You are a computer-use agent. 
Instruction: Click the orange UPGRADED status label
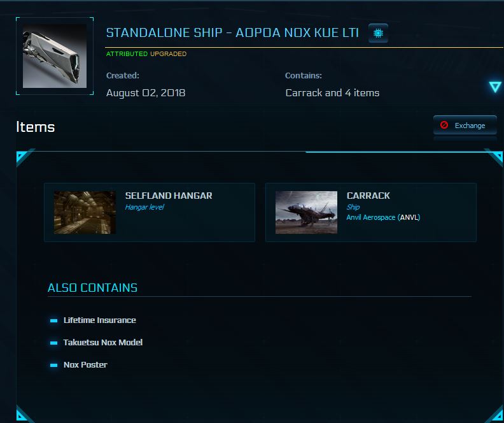(169, 54)
